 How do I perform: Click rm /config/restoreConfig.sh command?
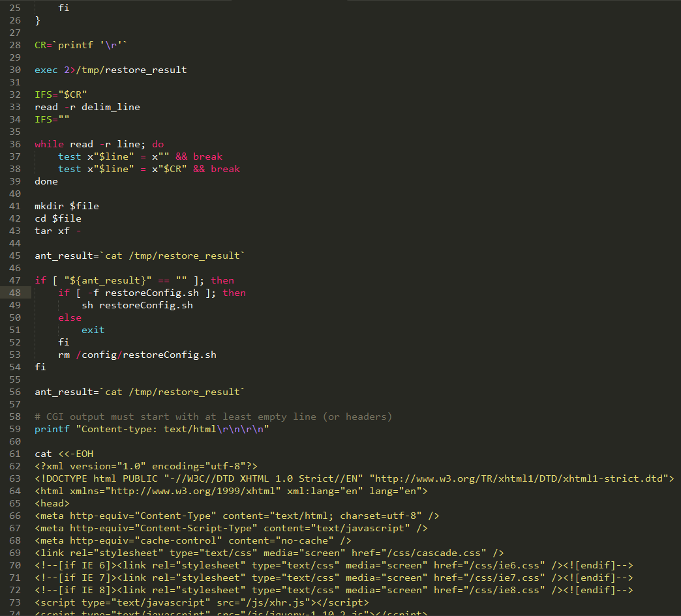coord(137,355)
